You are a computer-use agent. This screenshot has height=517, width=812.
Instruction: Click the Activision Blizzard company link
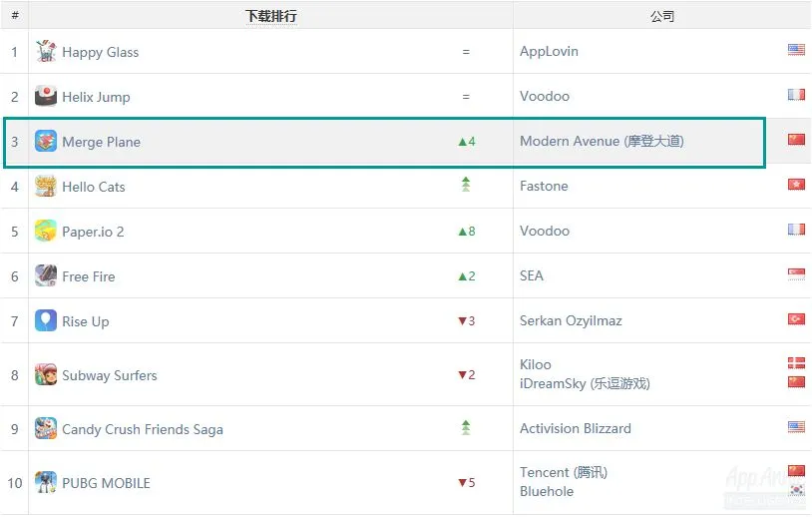coord(576,429)
